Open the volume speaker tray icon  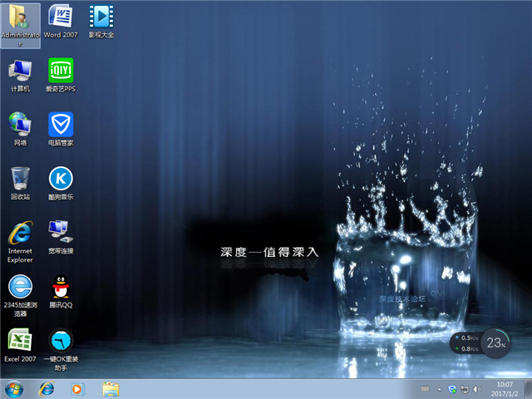478,389
